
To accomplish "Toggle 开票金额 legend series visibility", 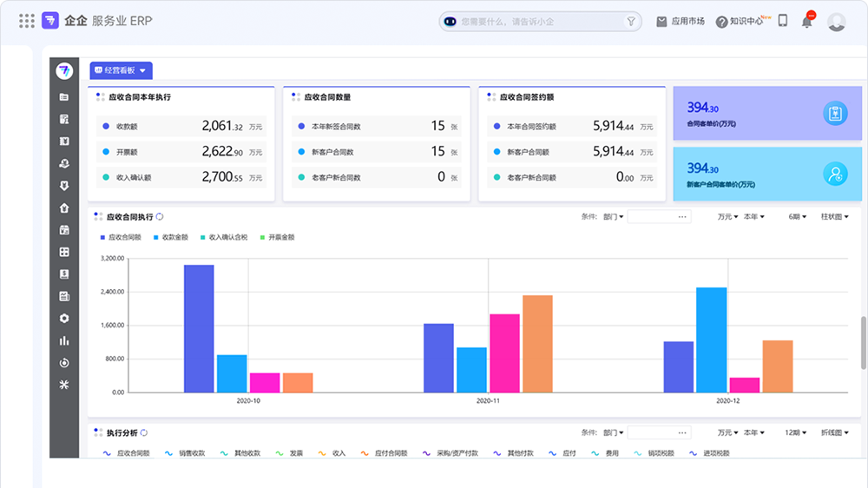I will [x=278, y=237].
